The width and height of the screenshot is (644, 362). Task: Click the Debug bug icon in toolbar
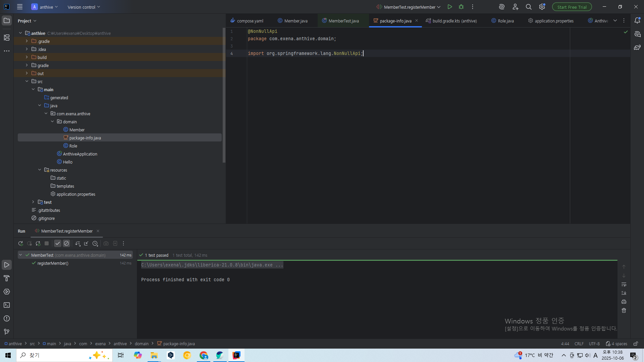point(461,7)
